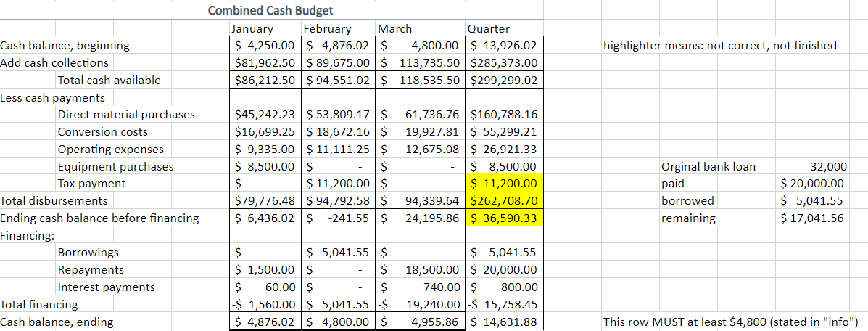The width and height of the screenshot is (868, 331).
Task: Select Quarter operating expenses $26,921.33
Action: coord(505,149)
